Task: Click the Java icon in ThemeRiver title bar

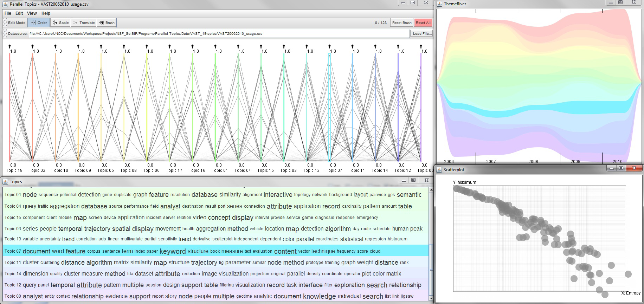Action: [x=439, y=4]
